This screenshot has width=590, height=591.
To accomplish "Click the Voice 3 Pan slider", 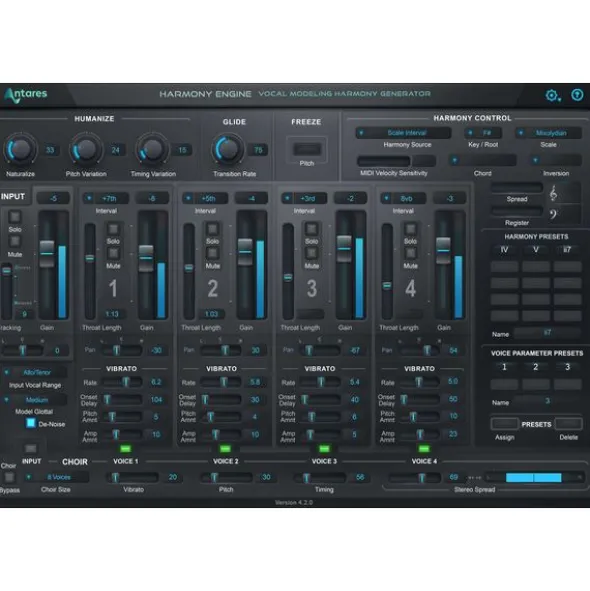I will pos(319,351).
